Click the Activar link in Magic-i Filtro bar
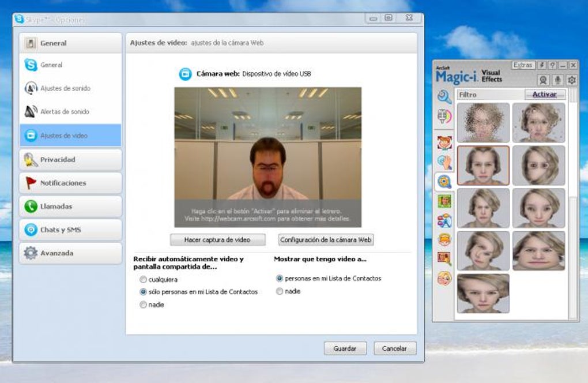 545,95
